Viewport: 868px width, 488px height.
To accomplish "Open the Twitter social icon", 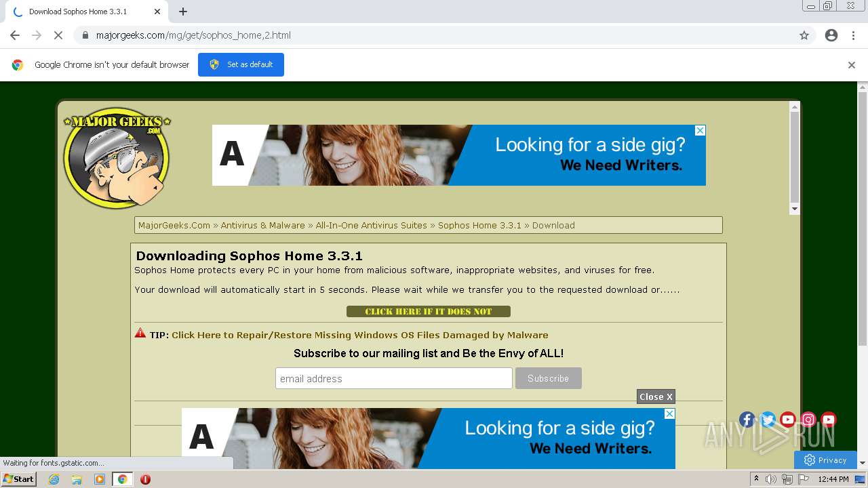I will tap(768, 420).
